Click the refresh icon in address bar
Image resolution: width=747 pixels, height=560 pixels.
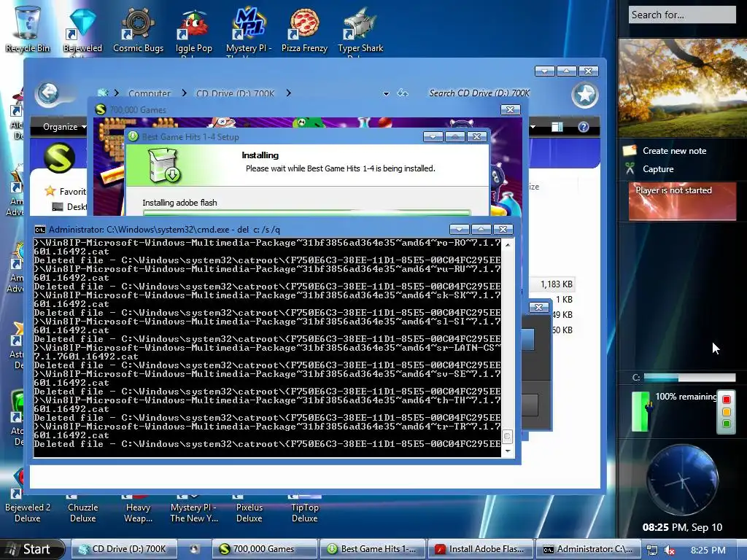tap(403, 93)
